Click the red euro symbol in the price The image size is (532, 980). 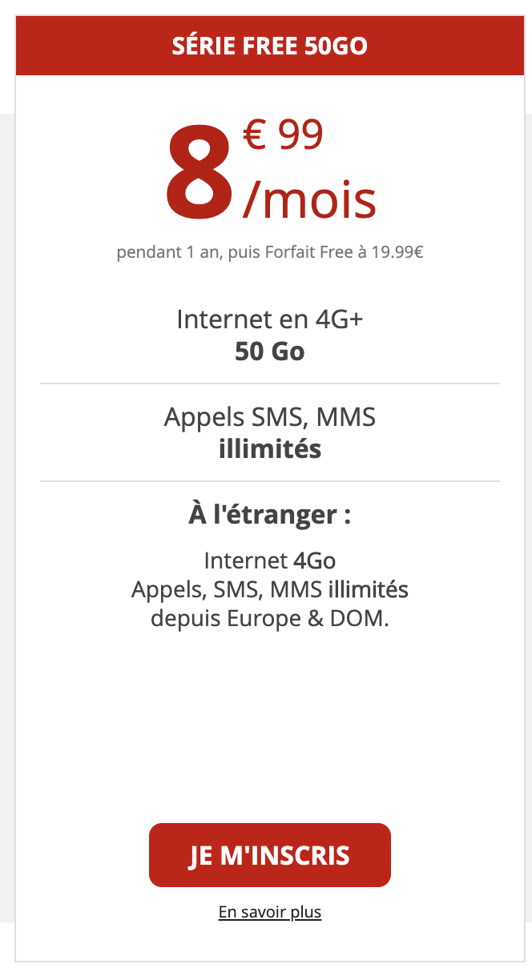point(254,135)
